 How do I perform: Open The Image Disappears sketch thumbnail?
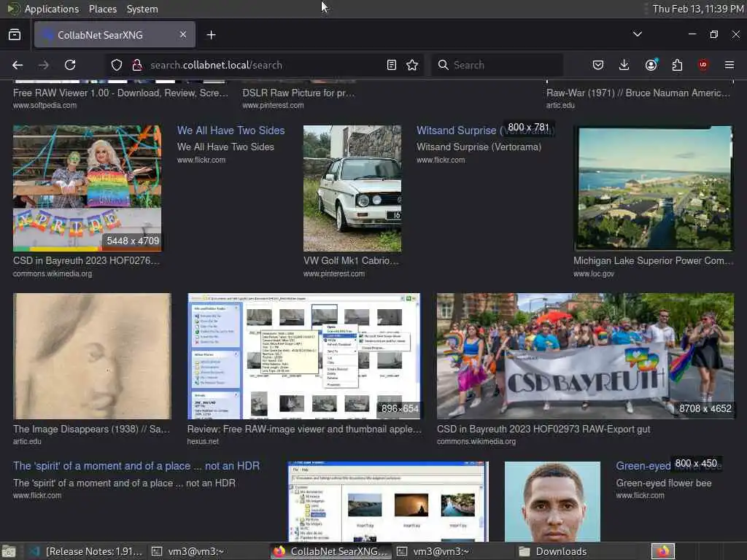click(x=92, y=356)
